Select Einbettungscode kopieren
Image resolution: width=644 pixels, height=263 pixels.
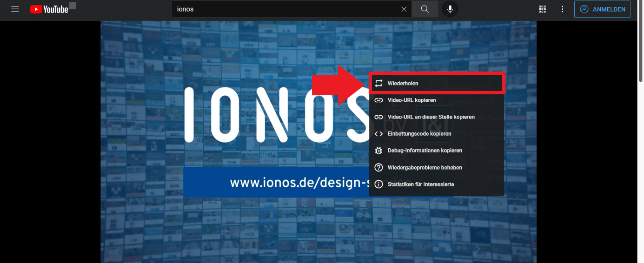(x=437, y=134)
